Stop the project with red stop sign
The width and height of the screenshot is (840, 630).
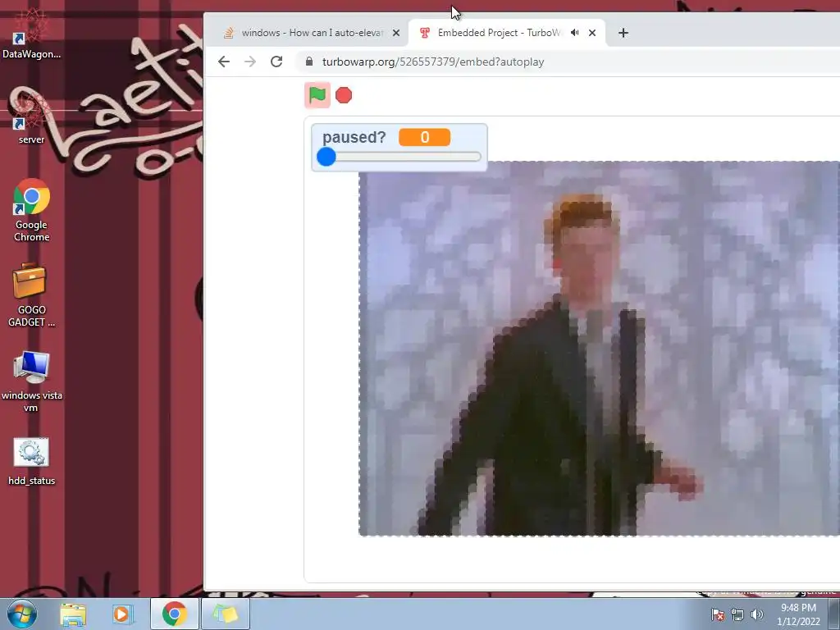click(344, 95)
